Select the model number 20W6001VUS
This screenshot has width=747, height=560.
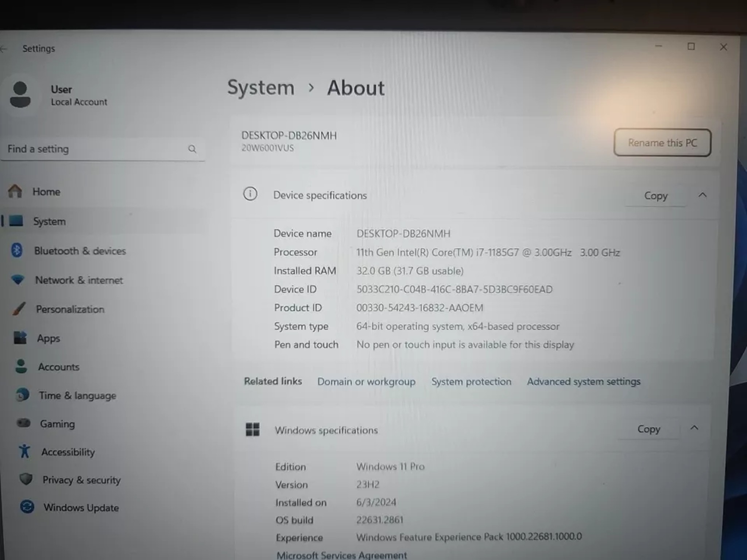coord(267,148)
